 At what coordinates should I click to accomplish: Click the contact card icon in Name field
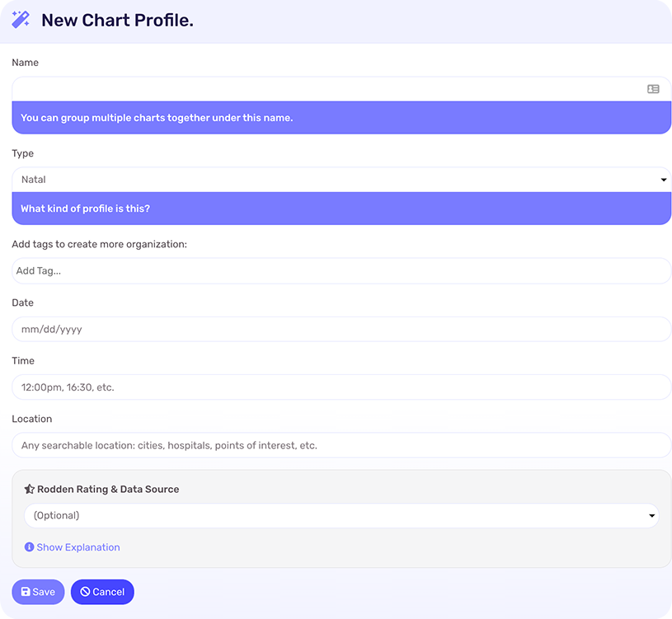pyautogui.click(x=653, y=89)
